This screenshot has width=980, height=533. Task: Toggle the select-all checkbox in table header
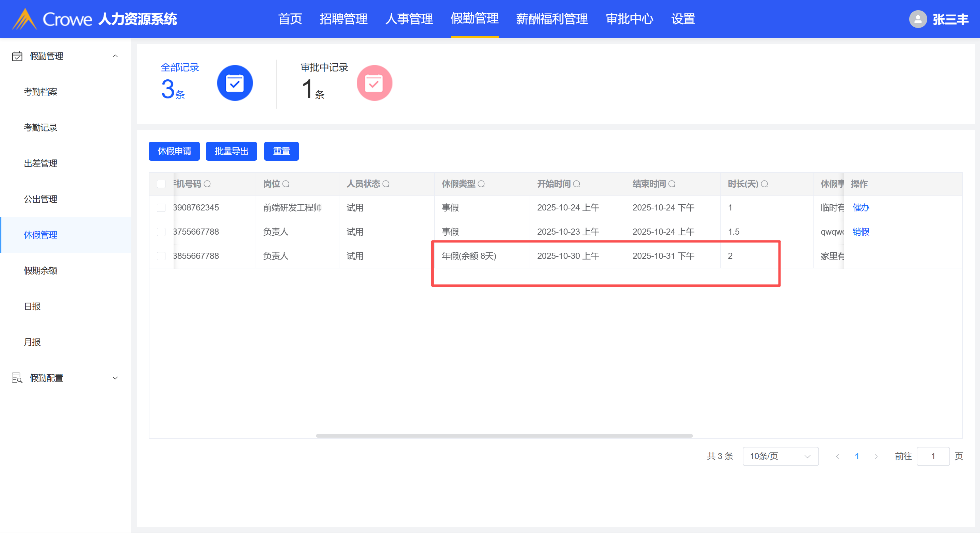pyautogui.click(x=161, y=184)
